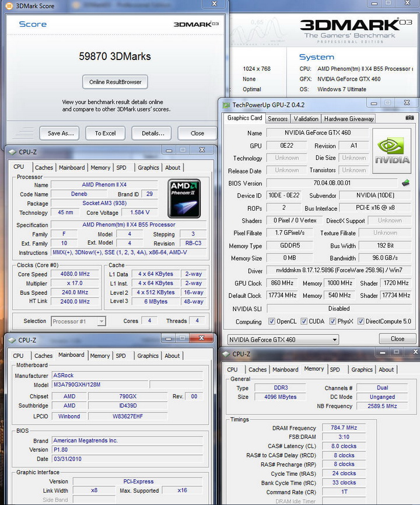Open Graphics tab in top CPU-Z window
The image size is (420, 505).
click(x=148, y=168)
